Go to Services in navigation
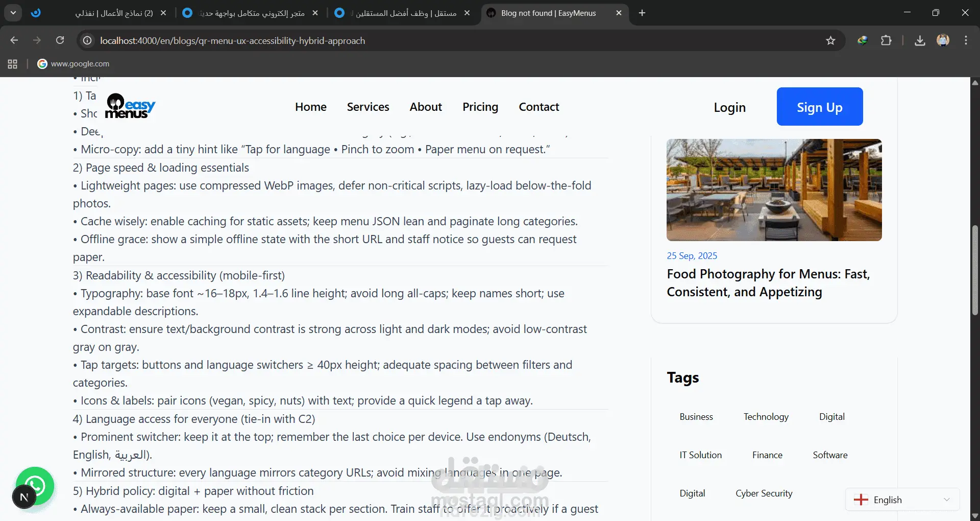 pos(368,107)
